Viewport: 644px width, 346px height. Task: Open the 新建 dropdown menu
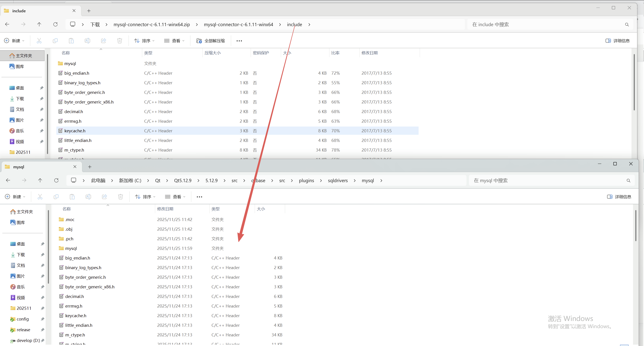[14, 40]
